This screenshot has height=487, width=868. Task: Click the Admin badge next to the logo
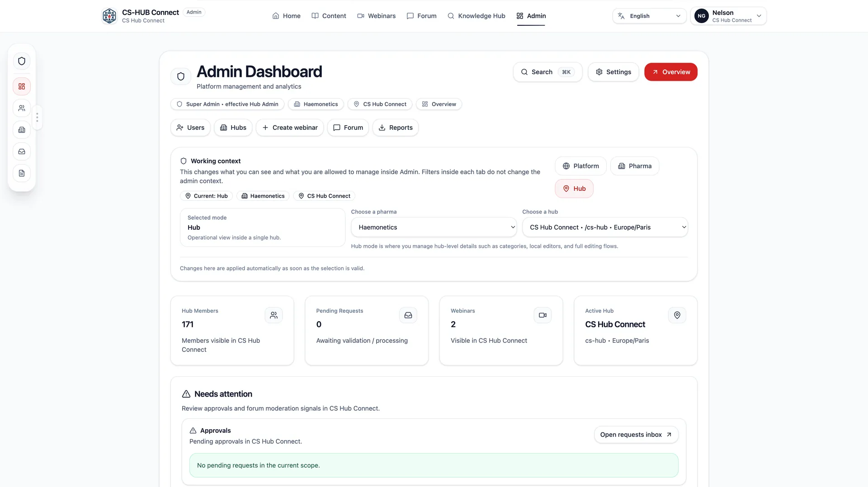click(194, 12)
